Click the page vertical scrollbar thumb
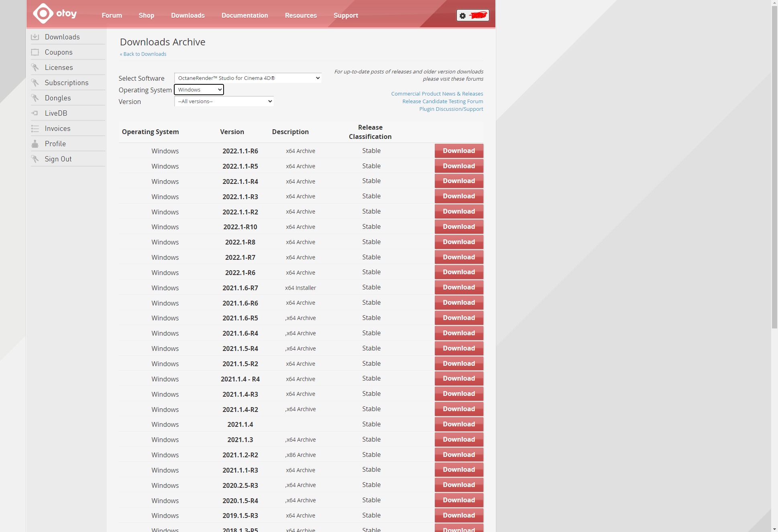The width and height of the screenshot is (778, 532). [774, 167]
